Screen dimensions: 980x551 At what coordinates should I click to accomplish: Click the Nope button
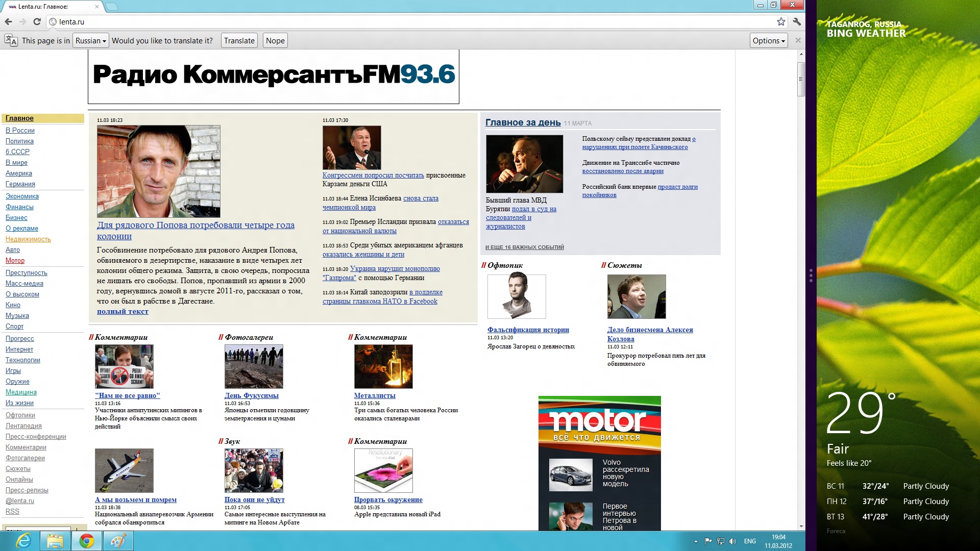(275, 40)
